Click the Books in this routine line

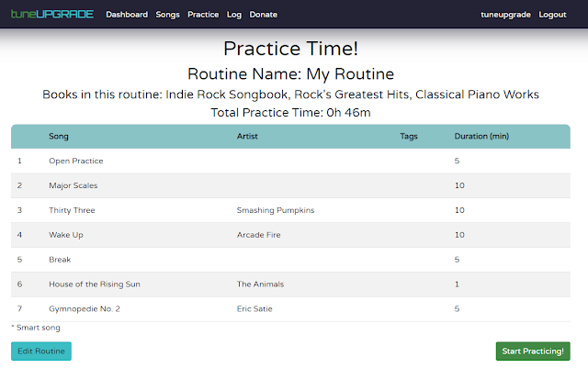click(x=290, y=95)
